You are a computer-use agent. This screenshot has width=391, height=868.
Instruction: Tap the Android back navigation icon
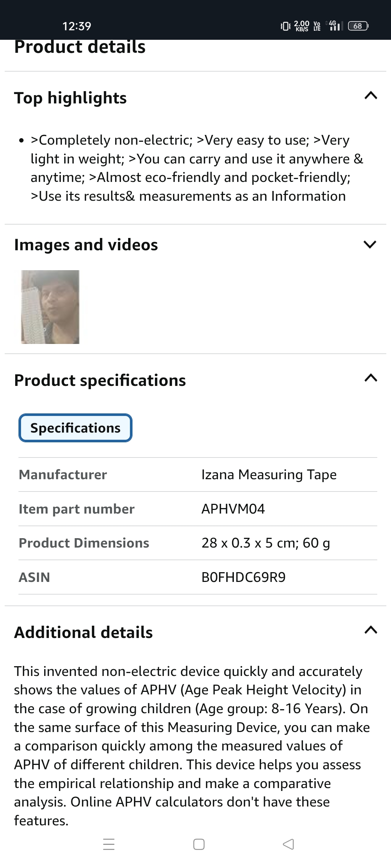288,844
